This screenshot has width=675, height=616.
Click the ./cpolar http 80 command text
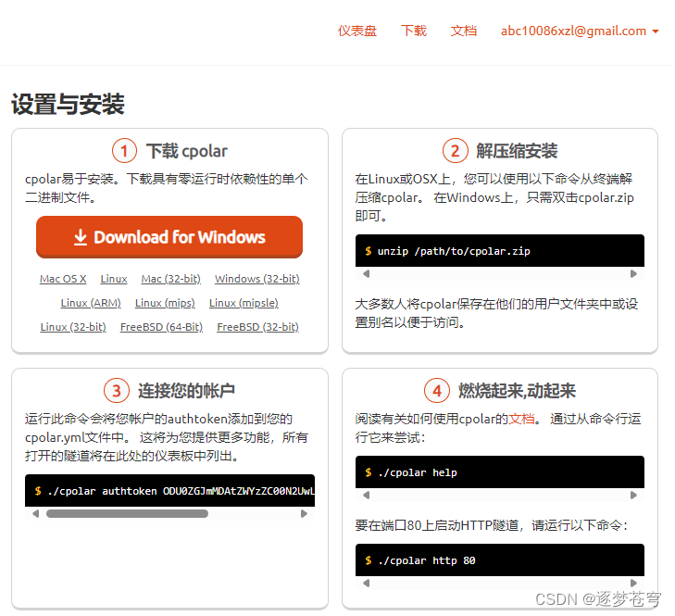[428, 561]
